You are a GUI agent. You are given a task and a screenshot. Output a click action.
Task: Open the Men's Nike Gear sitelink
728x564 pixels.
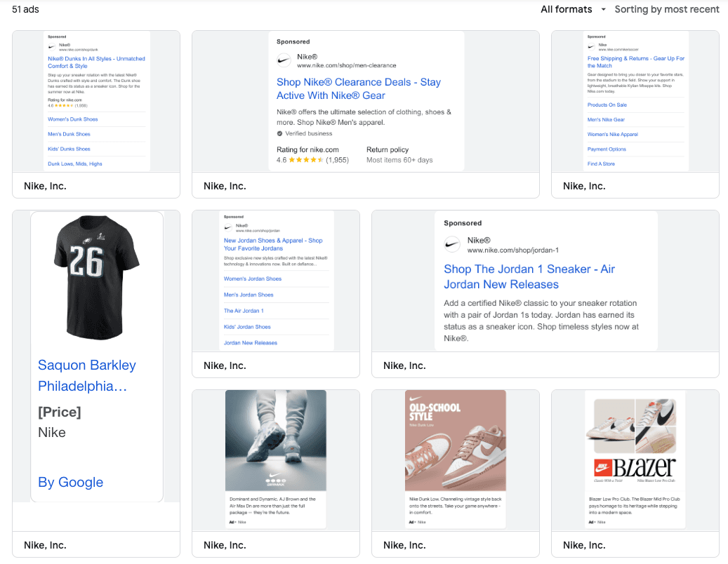(606, 120)
